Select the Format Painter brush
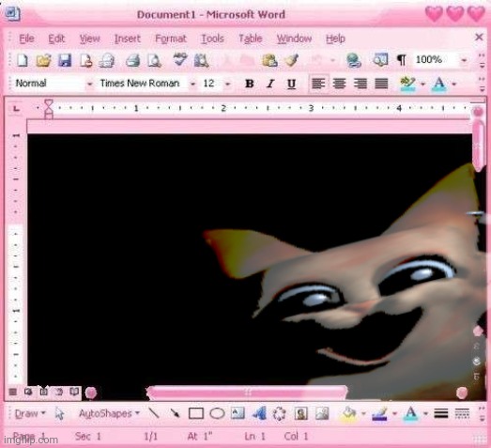The width and height of the screenshot is (491, 448). tap(292, 60)
